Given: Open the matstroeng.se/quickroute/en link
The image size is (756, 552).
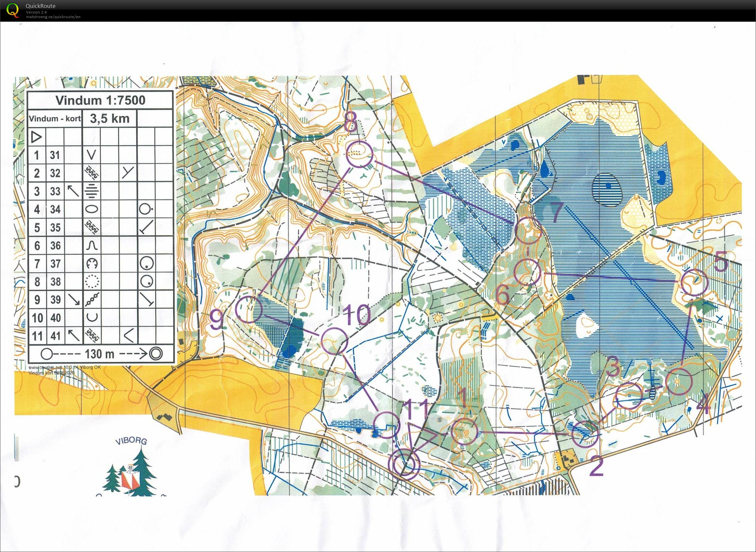Looking at the screenshot, I should 53,17.
